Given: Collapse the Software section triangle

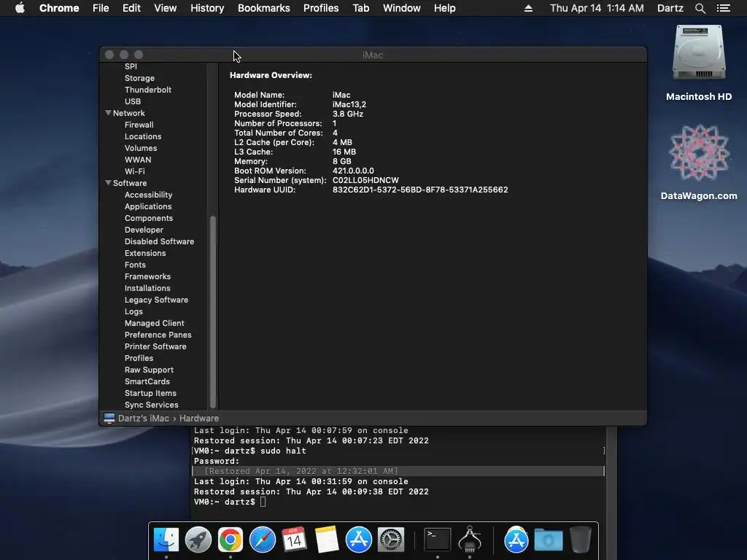Looking at the screenshot, I should pos(108,183).
